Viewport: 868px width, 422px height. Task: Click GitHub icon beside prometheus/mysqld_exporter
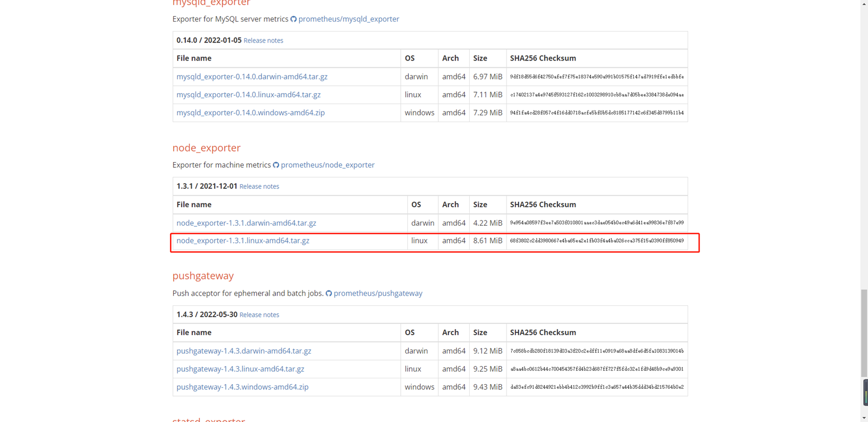pos(294,19)
